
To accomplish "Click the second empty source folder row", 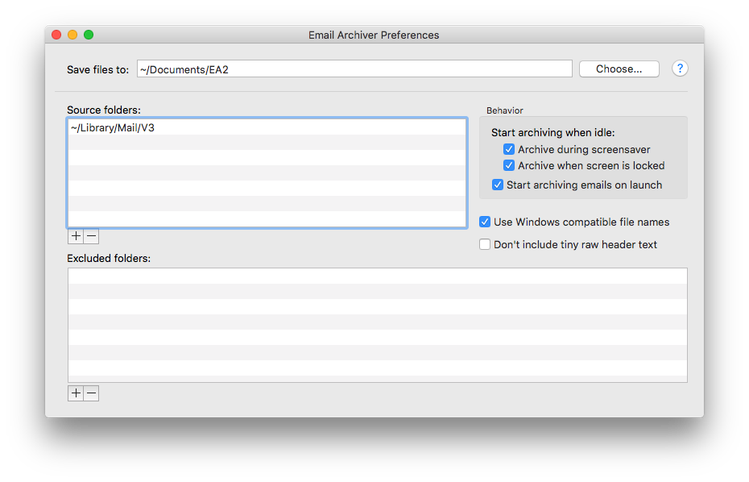I will [267, 158].
